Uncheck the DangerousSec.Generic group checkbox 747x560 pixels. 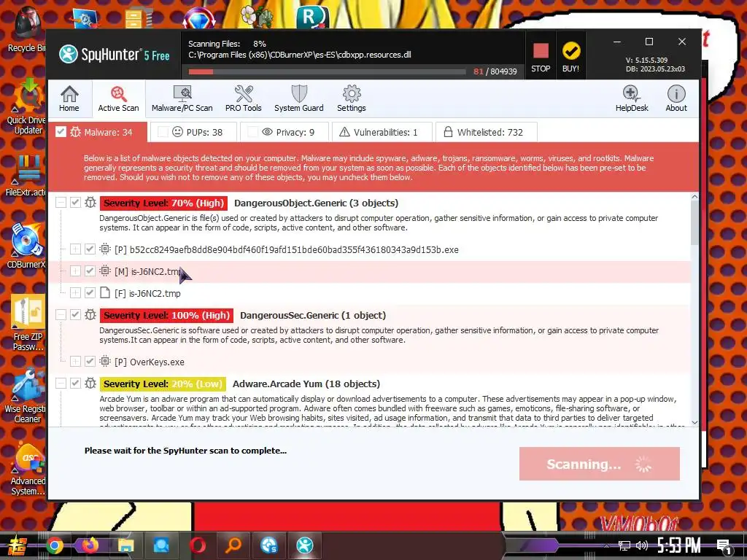coord(75,315)
